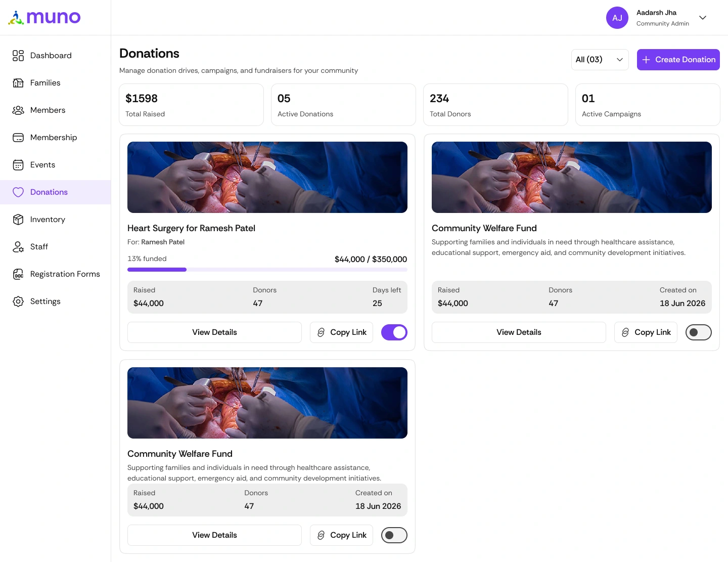Image resolution: width=728 pixels, height=562 pixels.
Task: Select Donations in the sidebar menu
Action: 56,192
